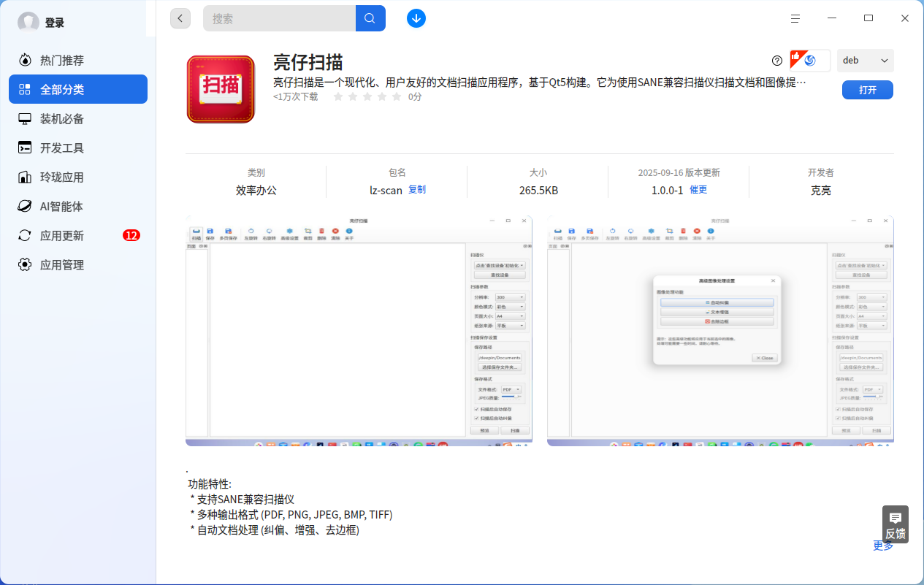Click the gear icon for 应用管理
The width and height of the screenshot is (924, 585).
click(26, 264)
